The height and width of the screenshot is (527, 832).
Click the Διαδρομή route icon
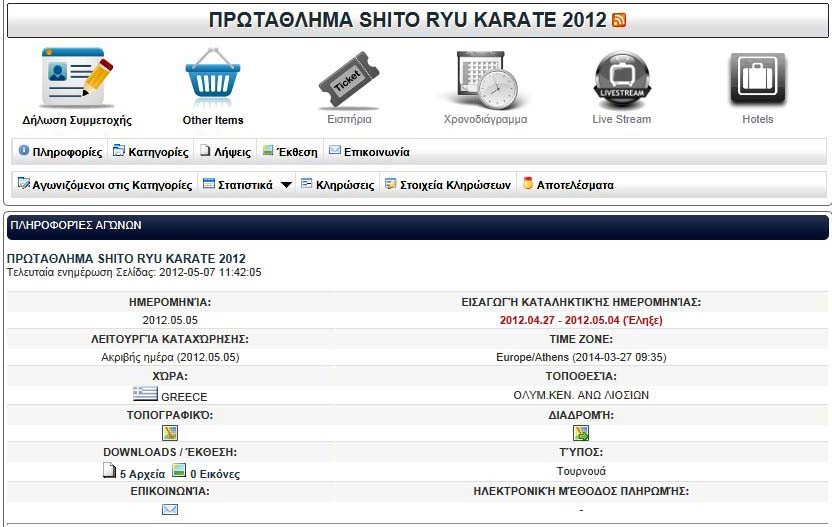coord(580,433)
